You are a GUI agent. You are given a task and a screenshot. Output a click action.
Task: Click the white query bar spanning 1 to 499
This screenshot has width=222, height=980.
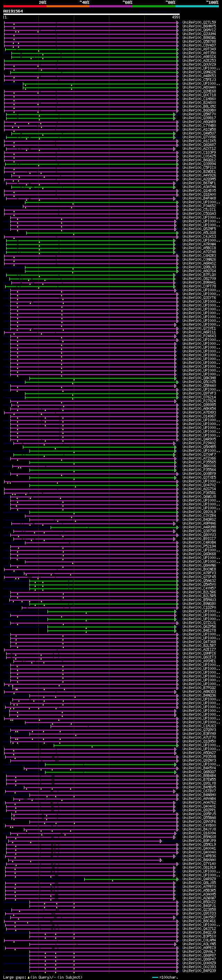coord(92,14)
